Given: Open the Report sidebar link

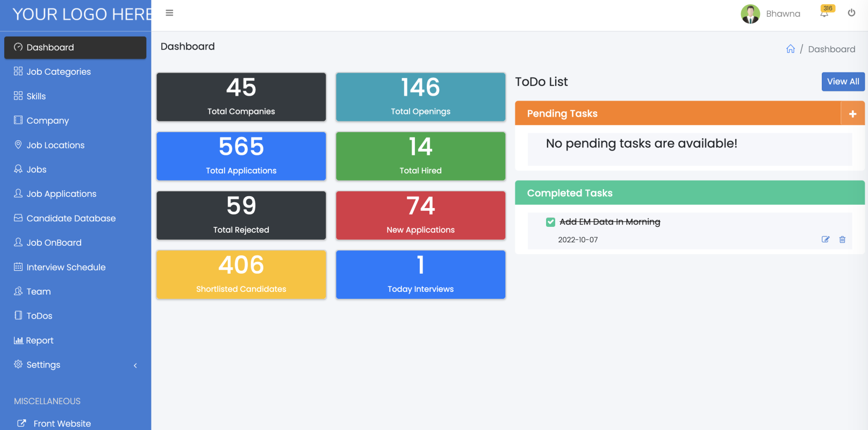Looking at the screenshot, I should (40, 340).
